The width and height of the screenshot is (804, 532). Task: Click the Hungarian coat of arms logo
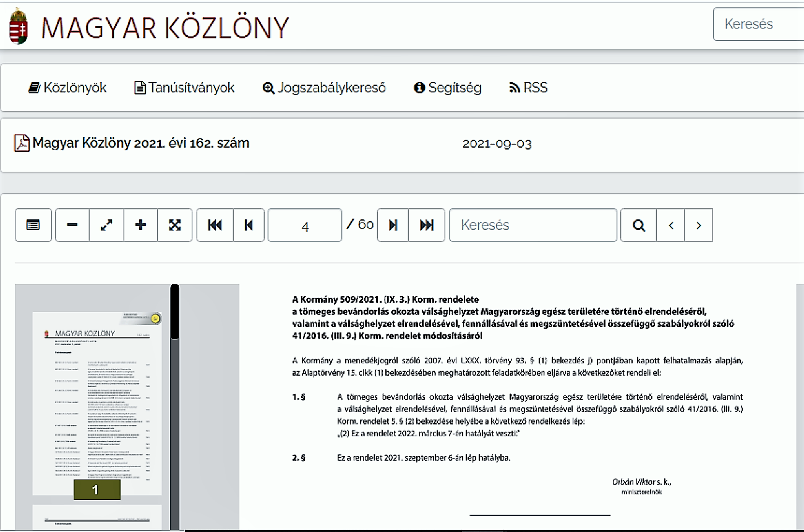(19, 26)
